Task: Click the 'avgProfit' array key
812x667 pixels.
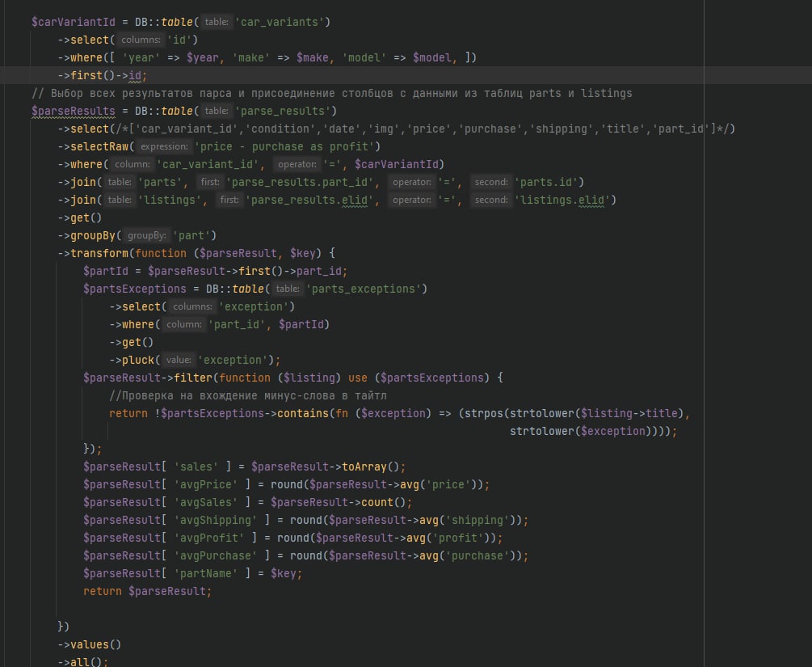Action: coord(209,538)
